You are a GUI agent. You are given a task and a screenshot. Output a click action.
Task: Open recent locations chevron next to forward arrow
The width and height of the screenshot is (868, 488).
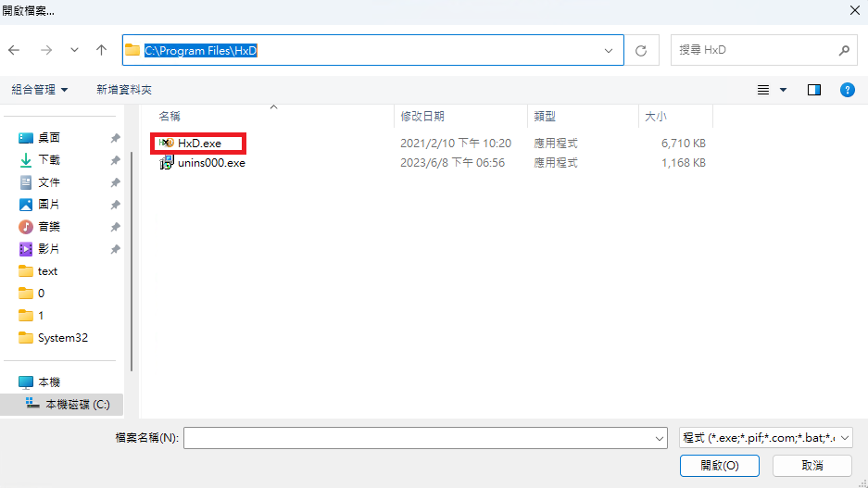[74, 50]
